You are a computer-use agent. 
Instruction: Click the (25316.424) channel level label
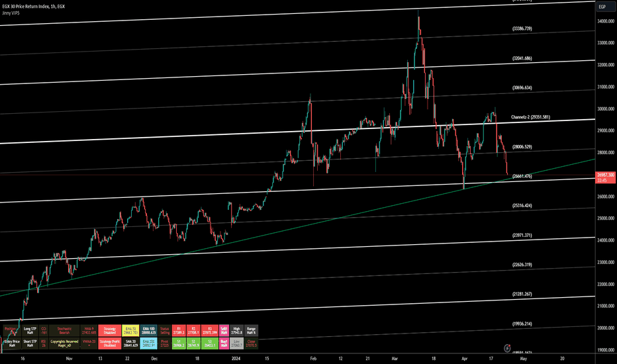coord(522,205)
